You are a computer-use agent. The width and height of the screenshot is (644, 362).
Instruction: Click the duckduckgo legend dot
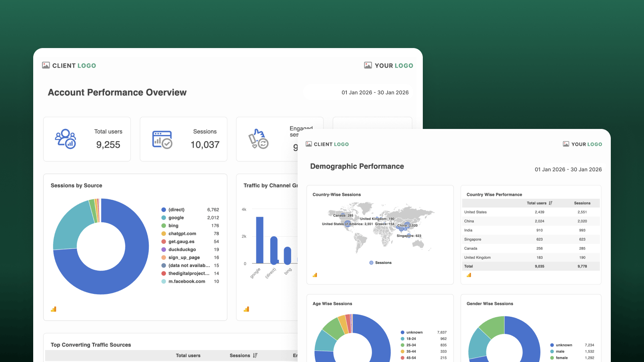pos(164,249)
